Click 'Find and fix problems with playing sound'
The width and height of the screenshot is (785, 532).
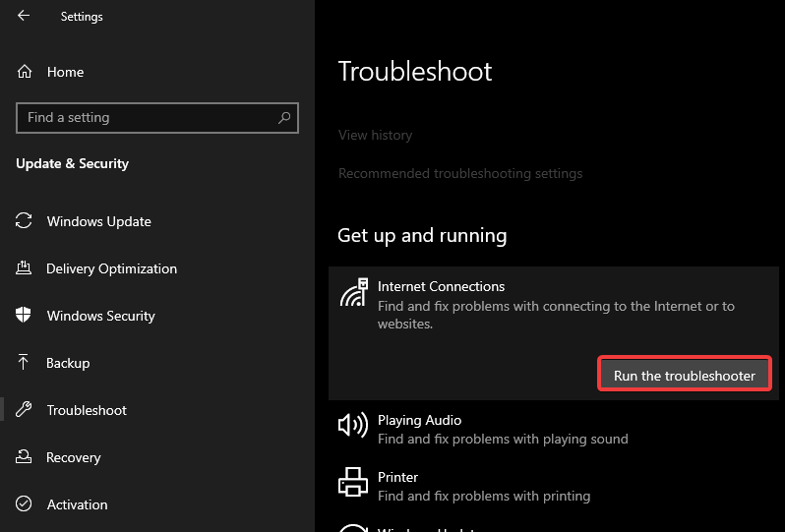coord(503,439)
